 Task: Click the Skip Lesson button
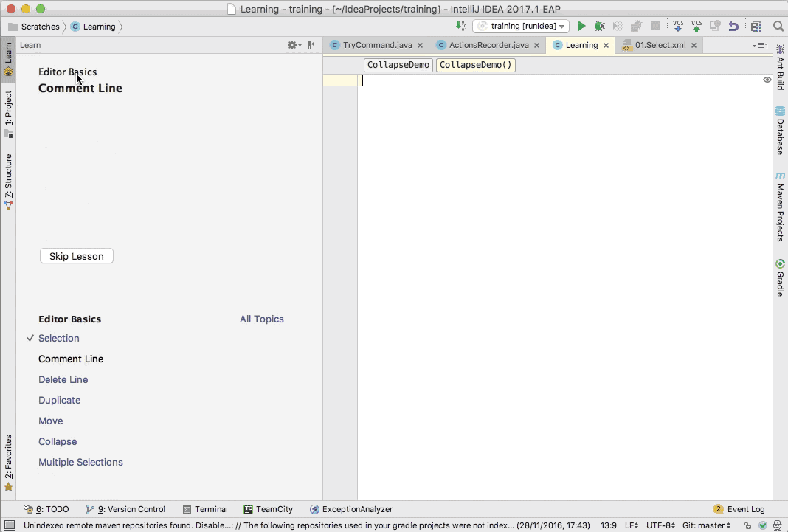[x=77, y=256]
